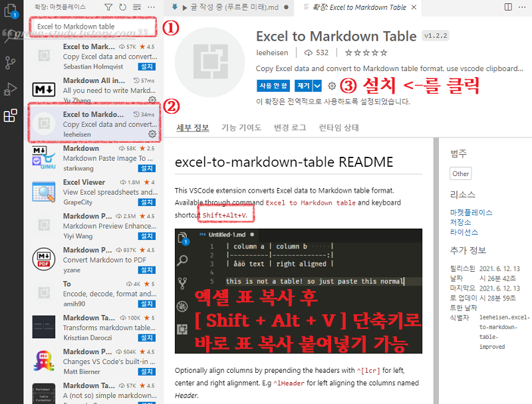Open the Source Control view
532x404 pixels.
10,62
